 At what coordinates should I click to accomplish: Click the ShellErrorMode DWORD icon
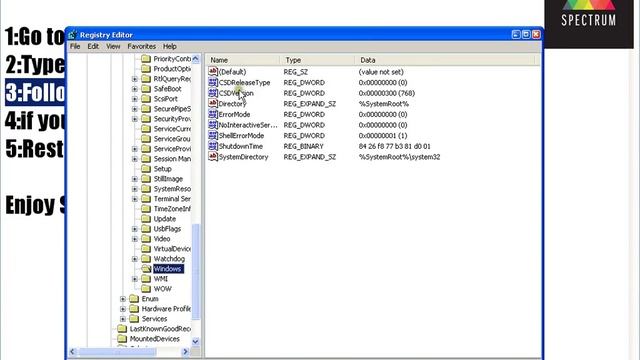point(213,135)
